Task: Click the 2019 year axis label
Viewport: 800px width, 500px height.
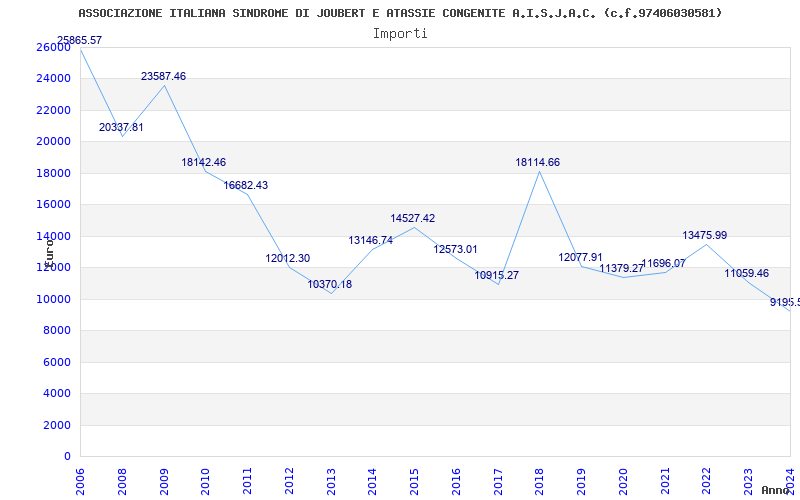Action: (x=582, y=482)
